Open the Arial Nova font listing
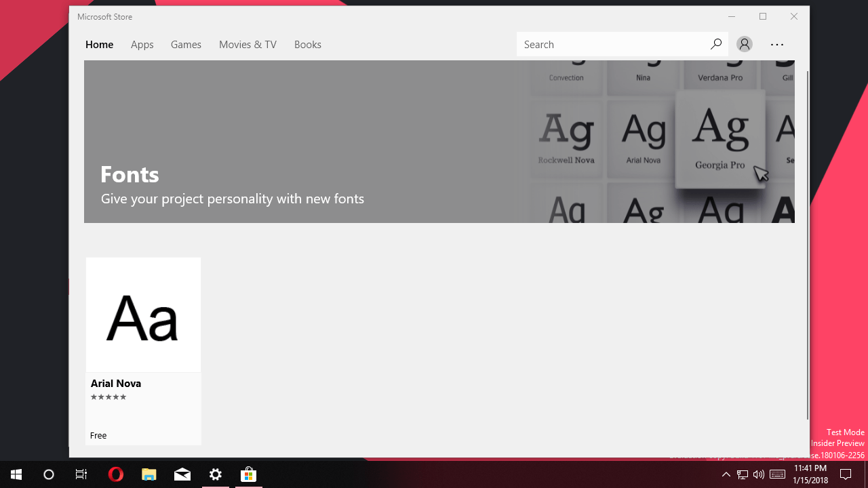The height and width of the screenshot is (488, 868). [143, 314]
